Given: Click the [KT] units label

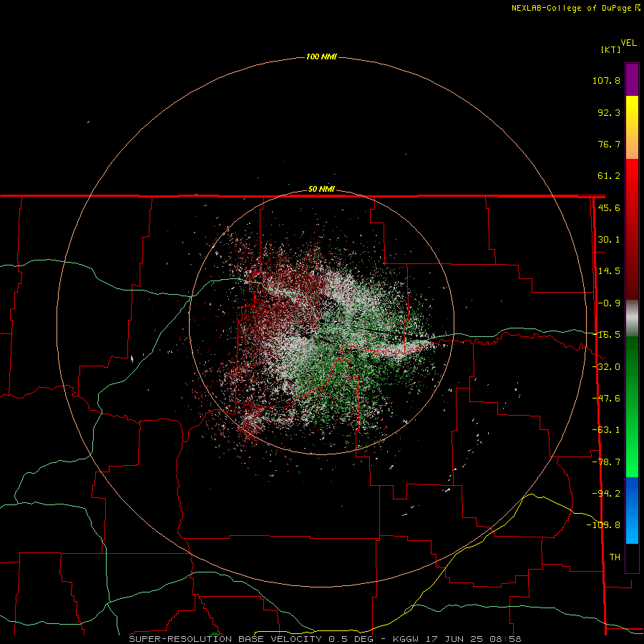Looking at the screenshot, I should pyautogui.click(x=610, y=49).
